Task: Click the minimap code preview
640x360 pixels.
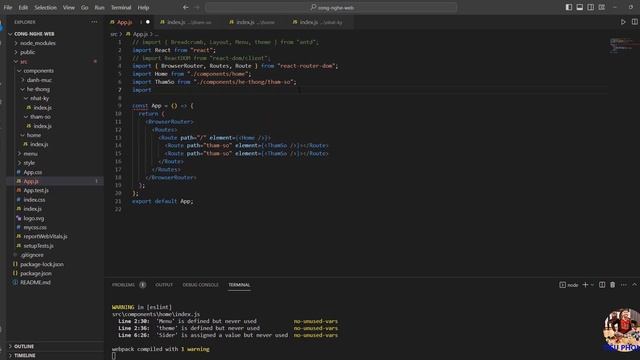Action: tap(623, 45)
